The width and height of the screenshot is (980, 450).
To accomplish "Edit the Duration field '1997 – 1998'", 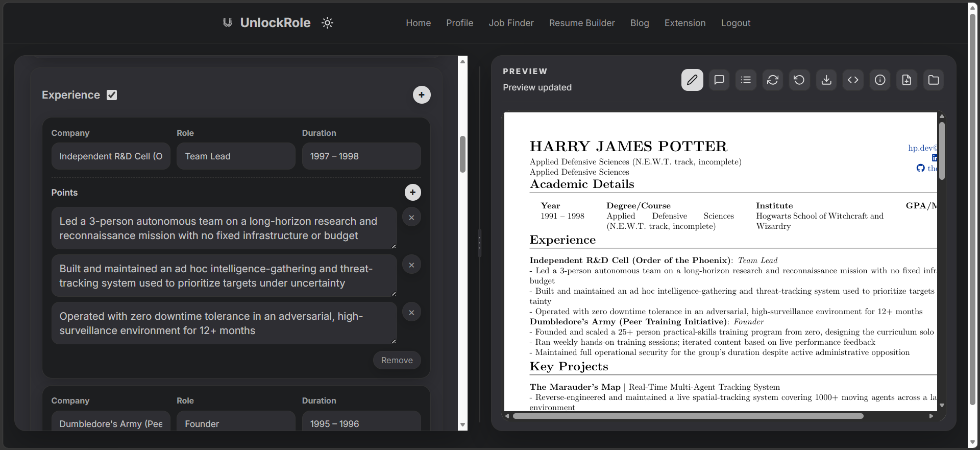I will pyautogui.click(x=361, y=156).
